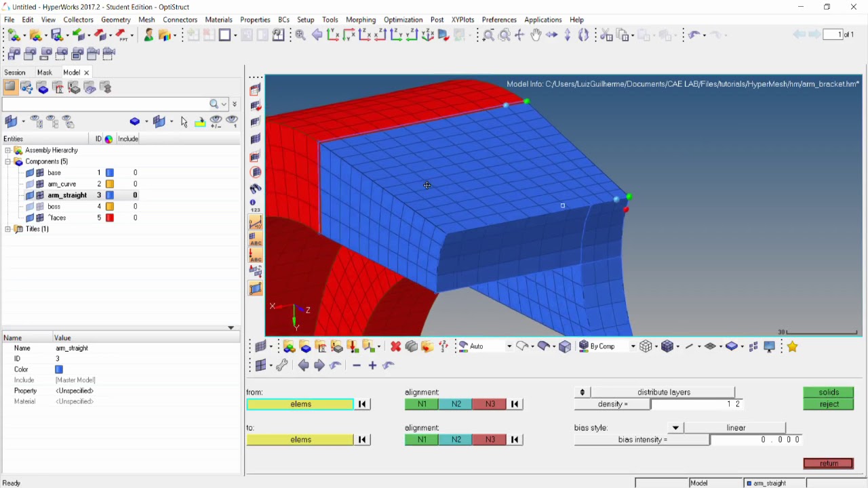This screenshot has height=488, width=868.
Task: Click the isolate only eye icon
Action: [x=232, y=122]
